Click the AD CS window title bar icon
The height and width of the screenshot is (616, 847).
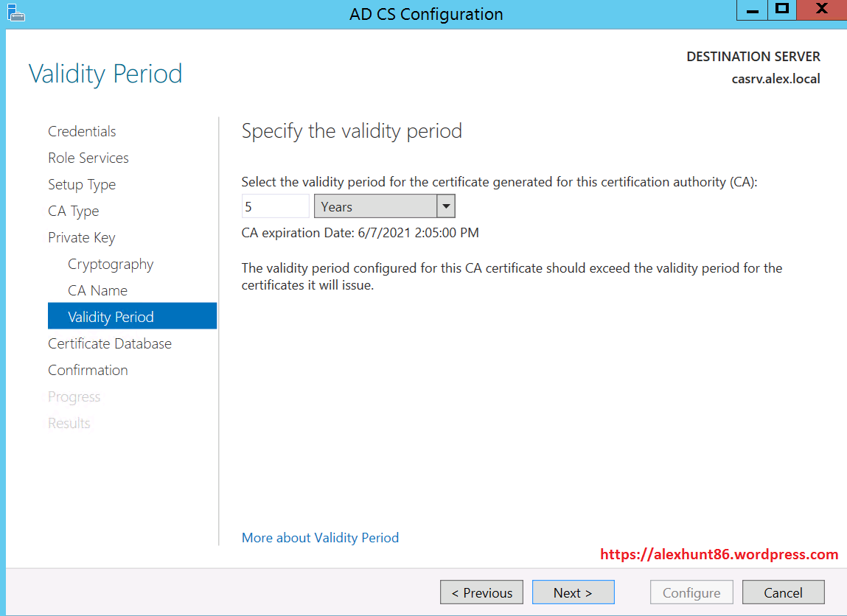(x=15, y=11)
